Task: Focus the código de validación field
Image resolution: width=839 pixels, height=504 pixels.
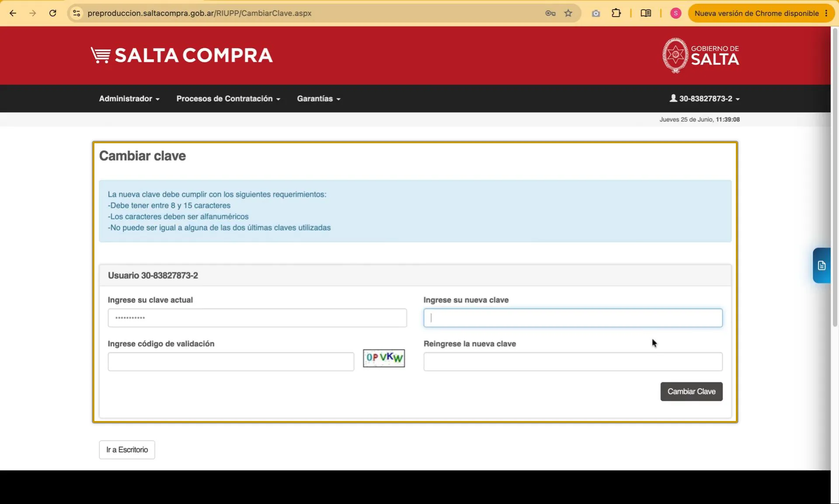Action: coord(231,362)
